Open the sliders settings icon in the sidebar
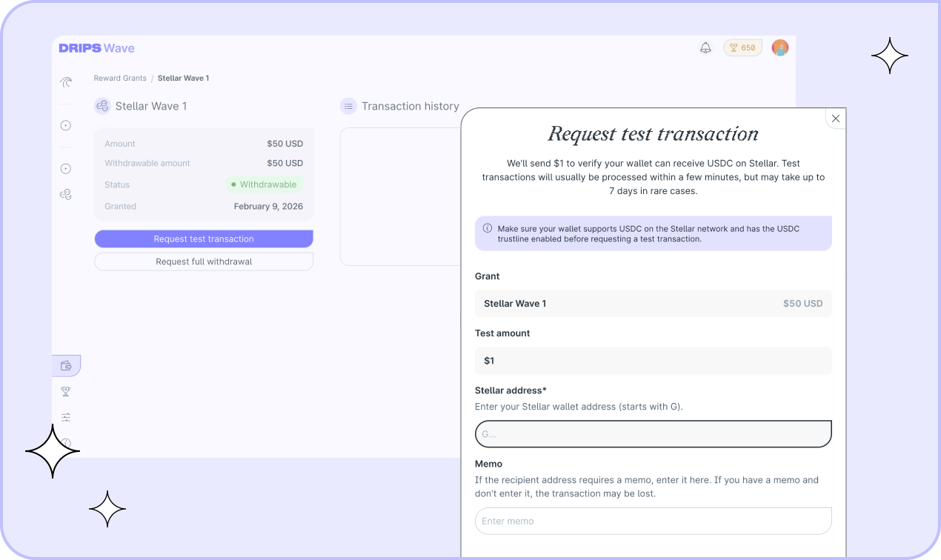 pos(66,417)
